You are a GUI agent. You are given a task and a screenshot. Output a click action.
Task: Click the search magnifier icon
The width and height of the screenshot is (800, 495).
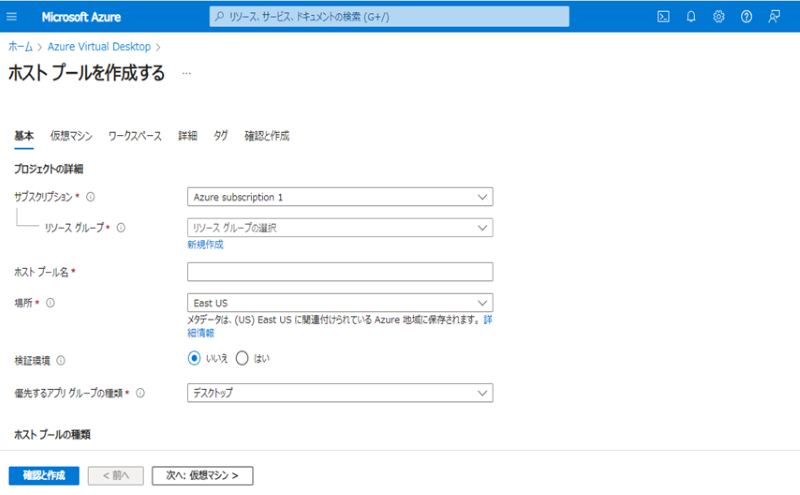(x=219, y=17)
